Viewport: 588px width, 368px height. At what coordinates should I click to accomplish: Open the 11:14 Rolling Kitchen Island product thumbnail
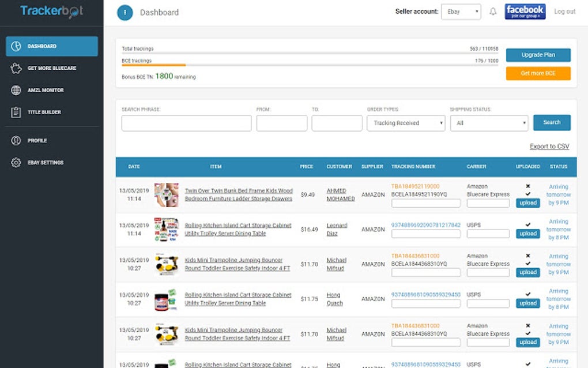[x=167, y=229]
